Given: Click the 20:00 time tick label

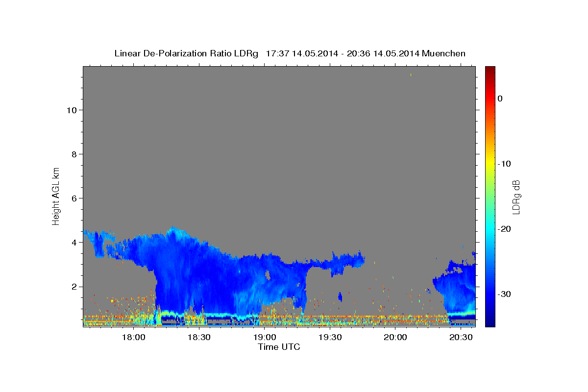Looking at the screenshot, I should click(x=395, y=338).
